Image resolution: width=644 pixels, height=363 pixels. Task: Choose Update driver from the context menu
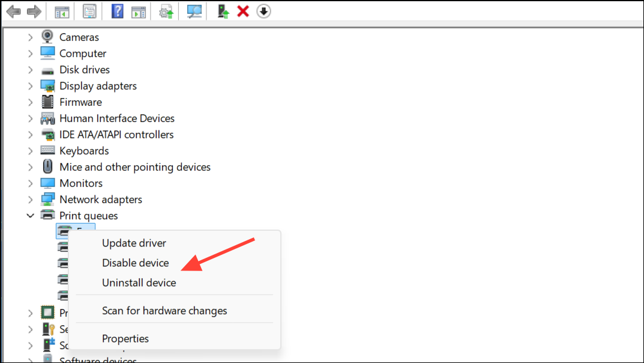(134, 243)
